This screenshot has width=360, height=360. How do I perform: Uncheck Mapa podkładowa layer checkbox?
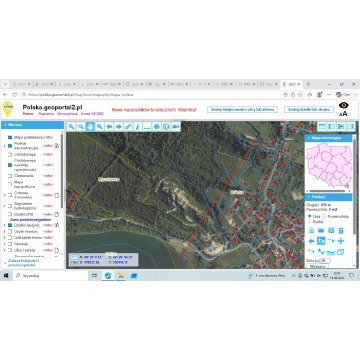(10, 137)
